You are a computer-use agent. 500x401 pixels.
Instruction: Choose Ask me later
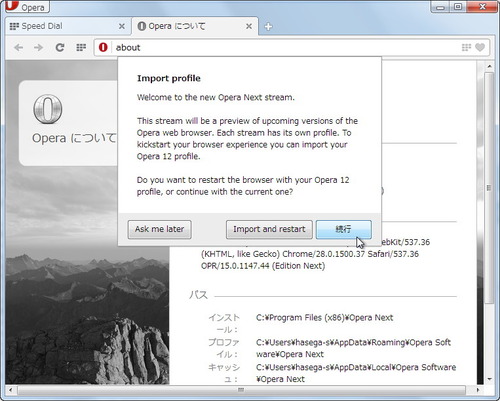(159, 229)
